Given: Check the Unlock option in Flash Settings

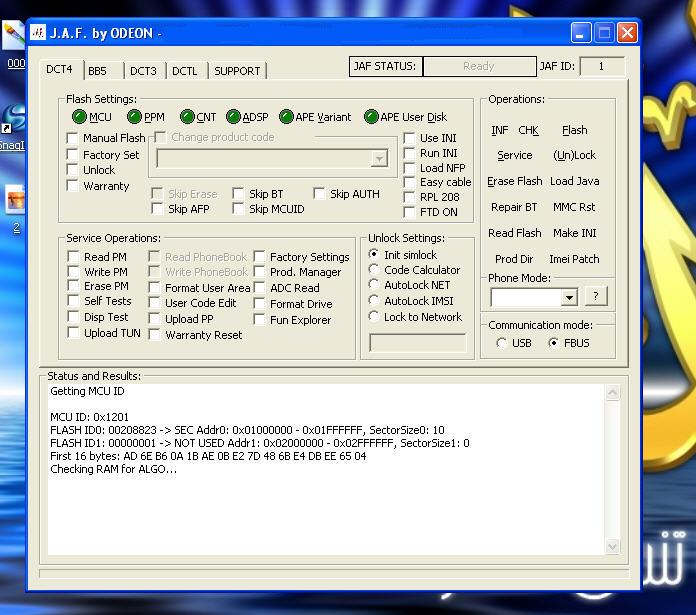Looking at the screenshot, I should [x=72, y=170].
